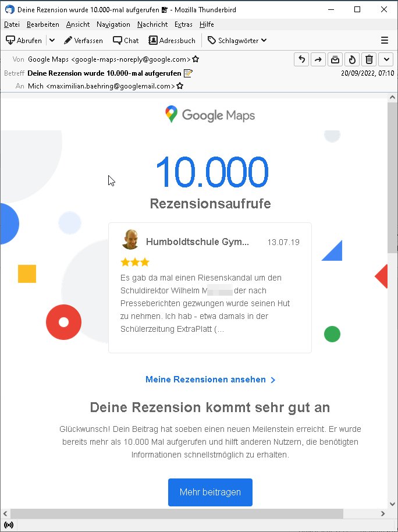The image size is (398, 532).
Task: Star the Google Maps sender contact
Action: click(x=196, y=59)
